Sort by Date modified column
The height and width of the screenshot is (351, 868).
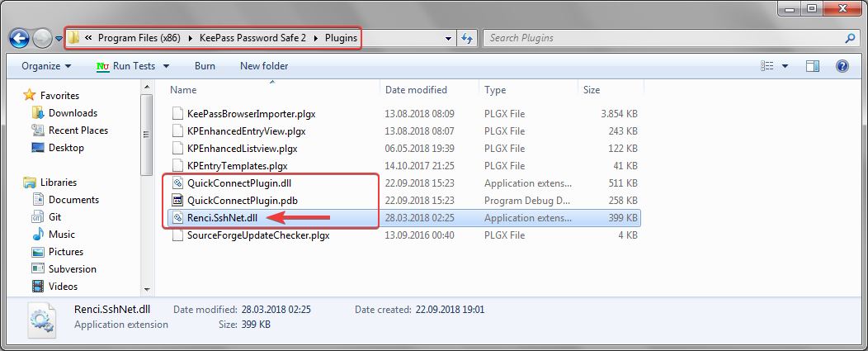pos(416,90)
